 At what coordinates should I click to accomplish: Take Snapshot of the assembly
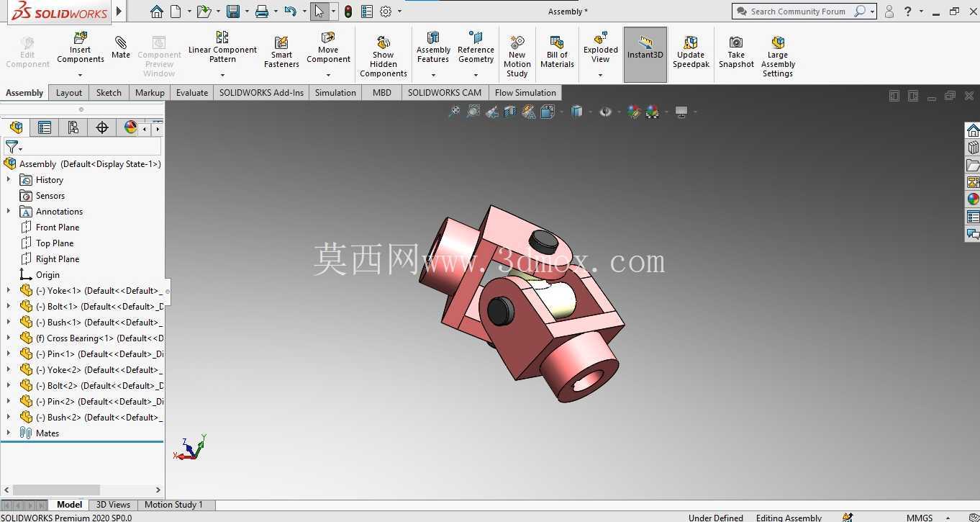click(736, 52)
